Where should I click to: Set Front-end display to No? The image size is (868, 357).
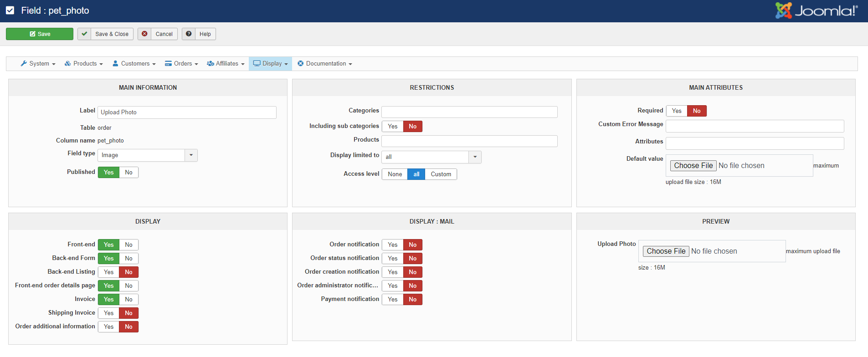click(129, 245)
